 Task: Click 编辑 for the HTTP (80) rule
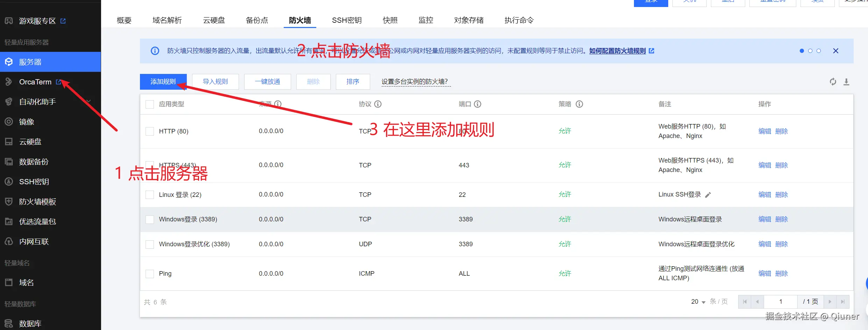(765, 131)
